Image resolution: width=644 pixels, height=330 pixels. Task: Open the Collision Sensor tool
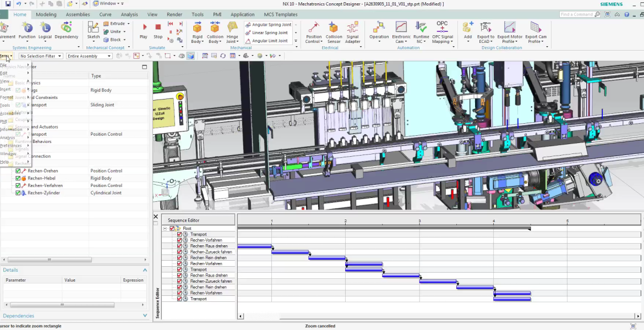pos(334,31)
